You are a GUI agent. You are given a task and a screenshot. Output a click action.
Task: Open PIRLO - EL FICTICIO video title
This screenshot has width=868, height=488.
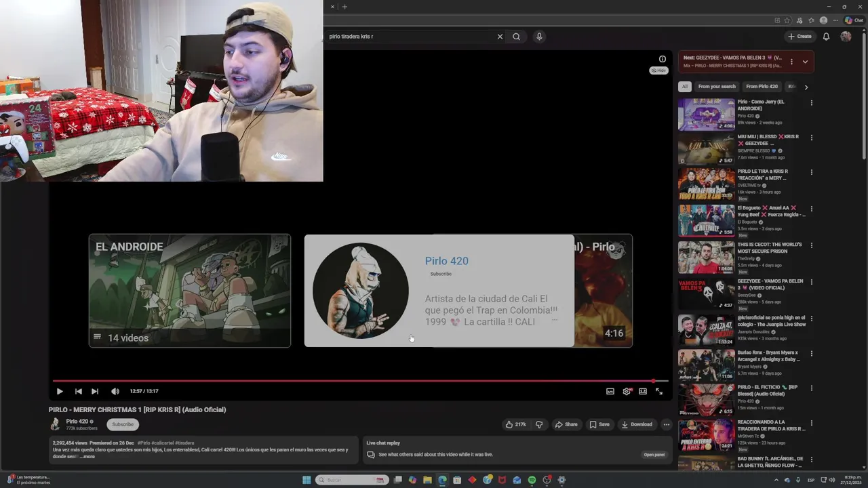point(767,390)
